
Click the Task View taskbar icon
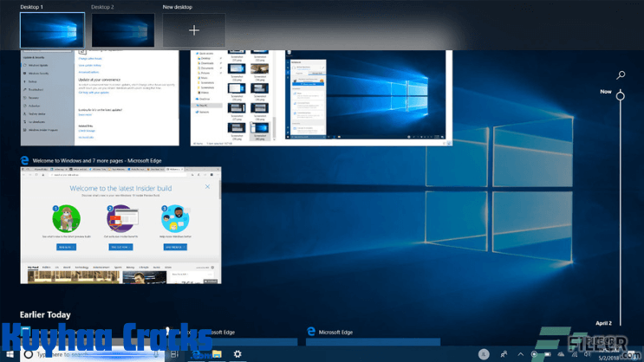pyautogui.click(x=174, y=354)
